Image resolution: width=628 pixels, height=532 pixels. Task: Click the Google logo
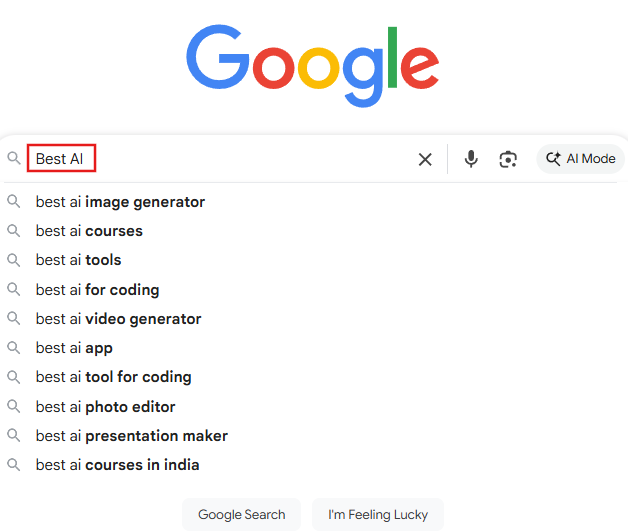(313, 66)
